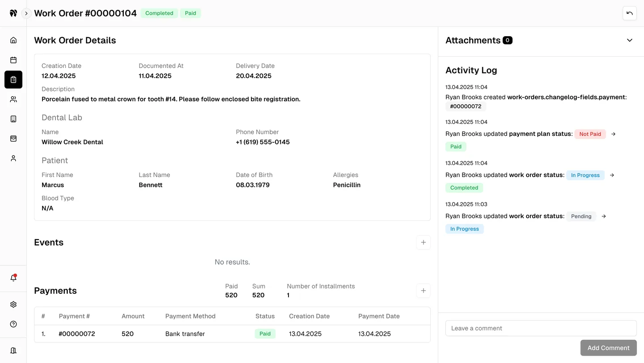Click the Completed badge in activity log

pyautogui.click(x=464, y=188)
